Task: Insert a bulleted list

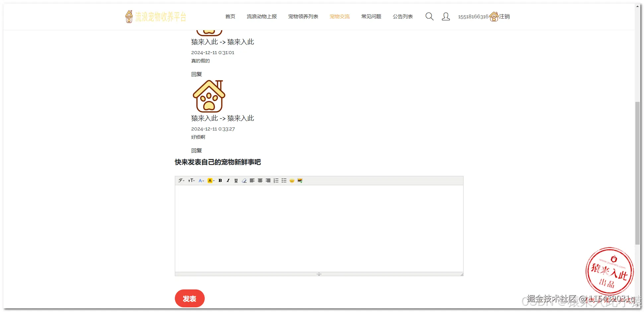Action: click(x=284, y=181)
